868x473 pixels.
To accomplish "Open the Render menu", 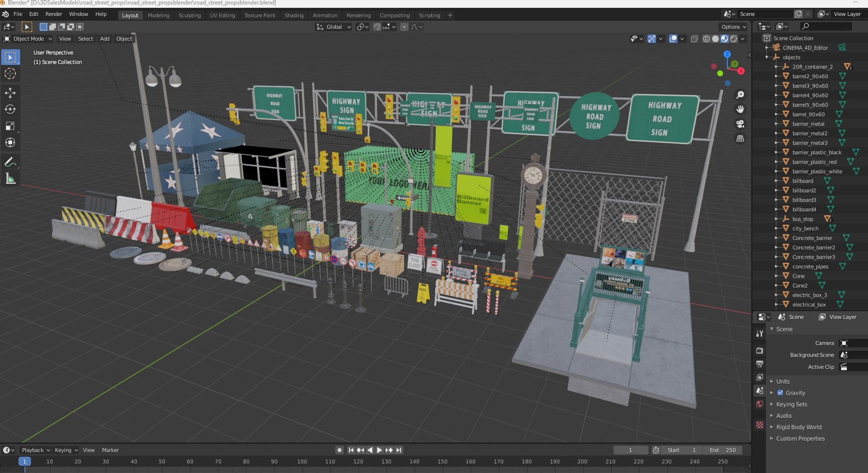I will pyautogui.click(x=53, y=14).
